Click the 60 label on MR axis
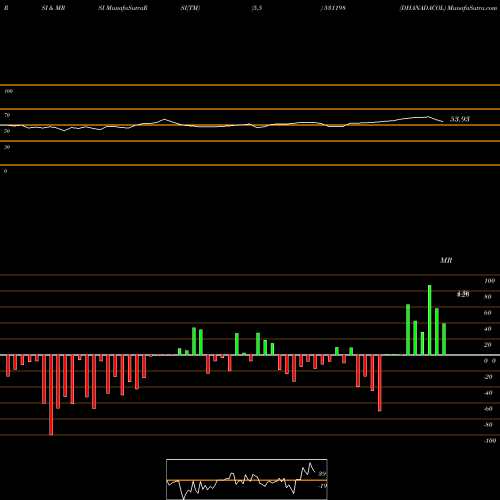The image size is (500, 500). (488, 313)
